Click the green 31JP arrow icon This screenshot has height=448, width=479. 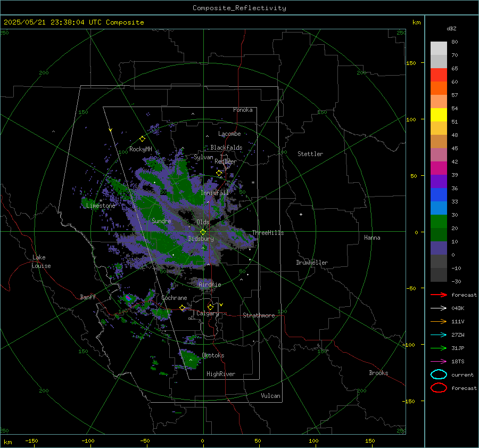439,348
